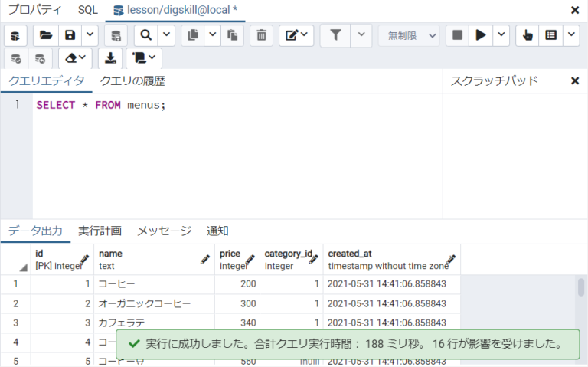Click the Open File folder icon
Viewport: 588px width, 367px height.
click(46, 35)
